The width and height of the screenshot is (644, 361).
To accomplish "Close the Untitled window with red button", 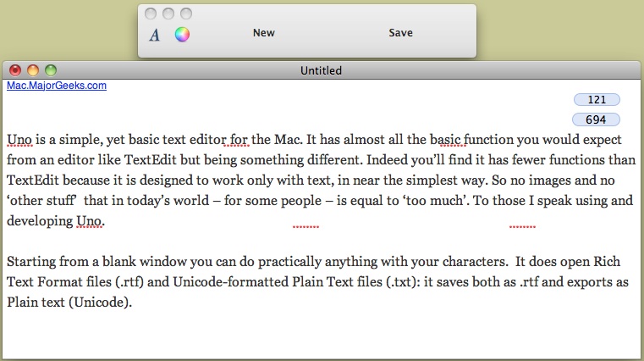I will coord(15,70).
